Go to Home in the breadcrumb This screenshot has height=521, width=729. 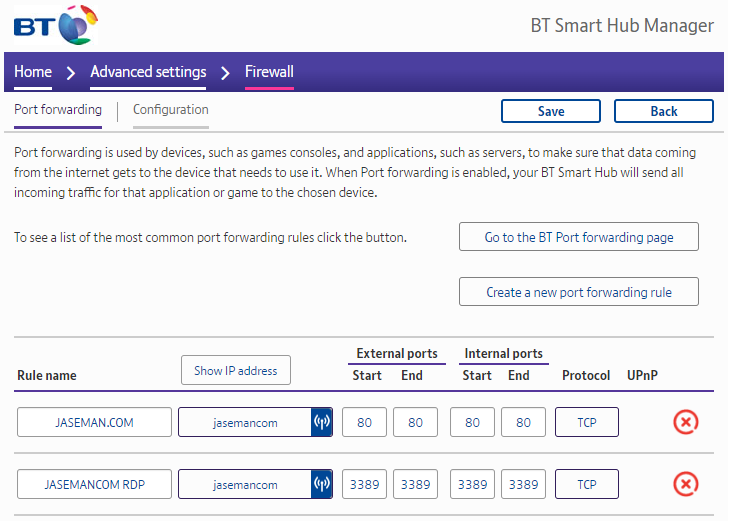click(33, 72)
